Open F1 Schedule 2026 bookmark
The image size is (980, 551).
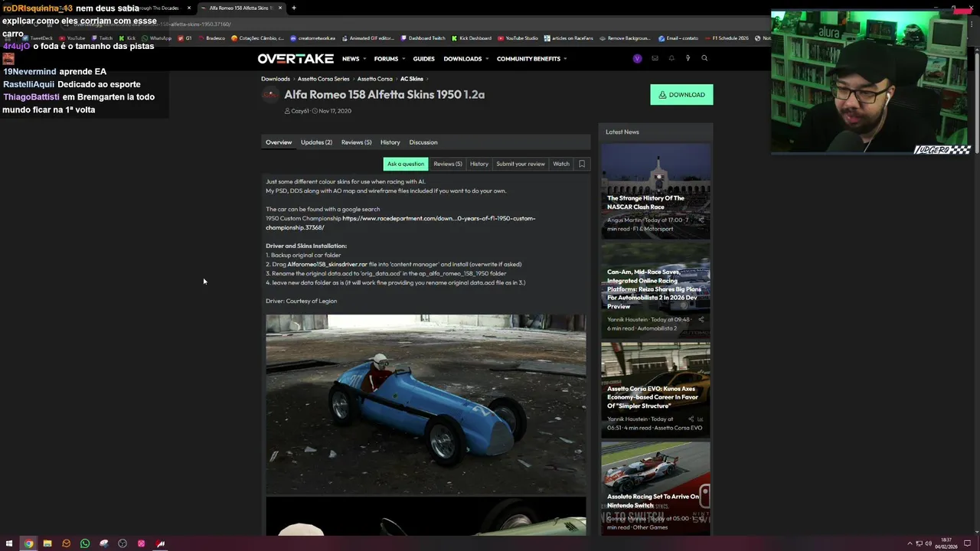tap(726, 38)
